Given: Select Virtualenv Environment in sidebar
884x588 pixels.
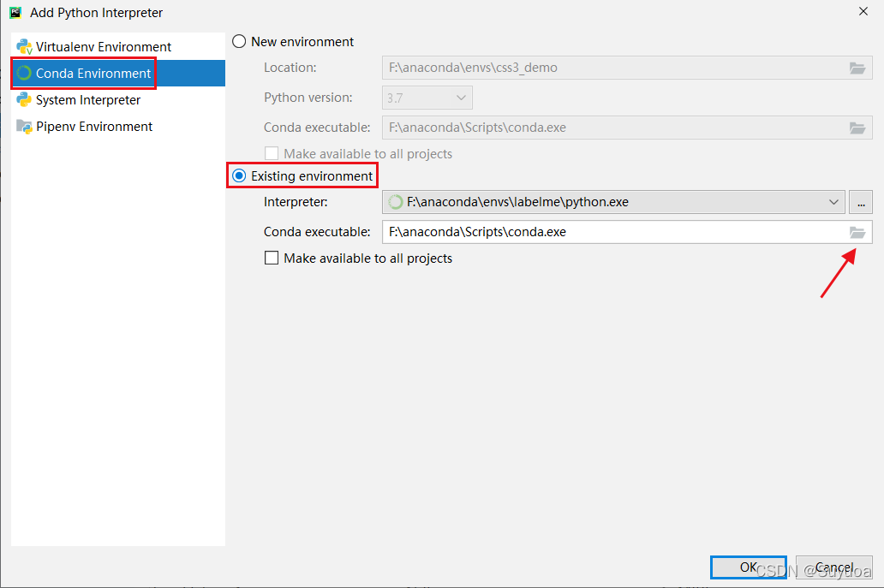Looking at the screenshot, I should (103, 47).
